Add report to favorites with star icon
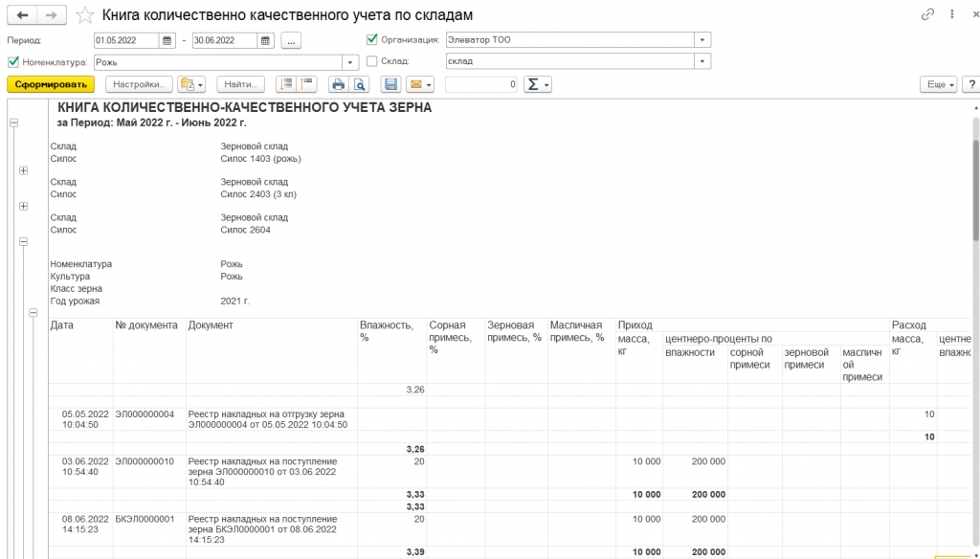 [85, 15]
